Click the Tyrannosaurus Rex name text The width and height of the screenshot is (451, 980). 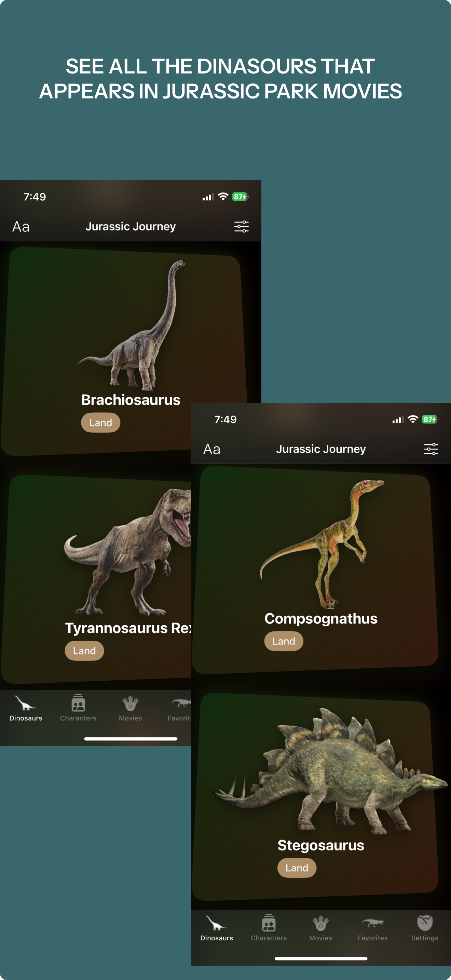(x=128, y=628)
